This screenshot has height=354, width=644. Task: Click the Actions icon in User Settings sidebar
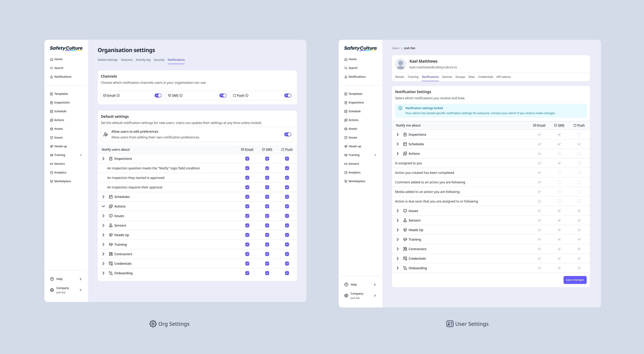tap(346, 120)
